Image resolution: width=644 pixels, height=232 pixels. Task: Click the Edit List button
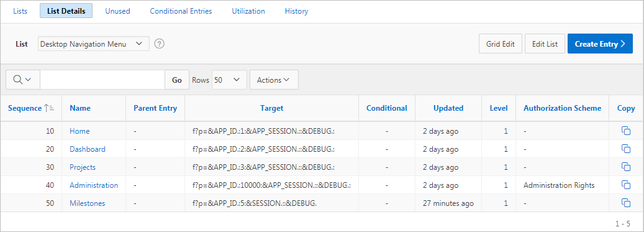545,44
